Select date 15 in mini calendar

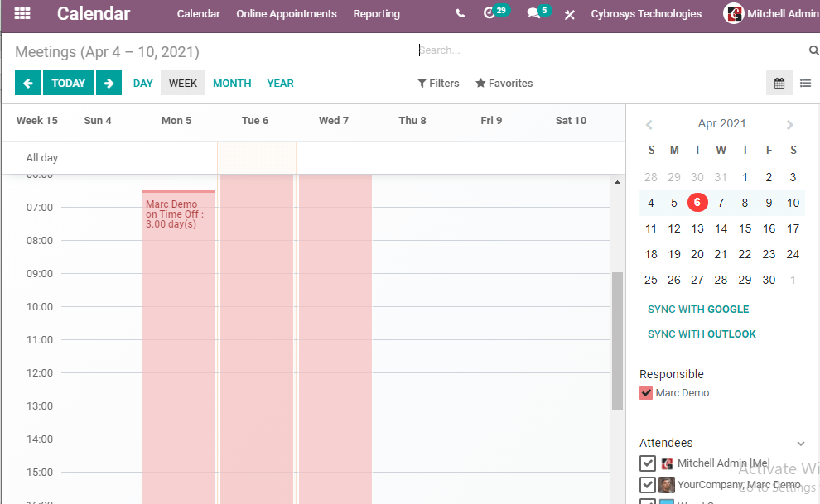click(745, 228)
